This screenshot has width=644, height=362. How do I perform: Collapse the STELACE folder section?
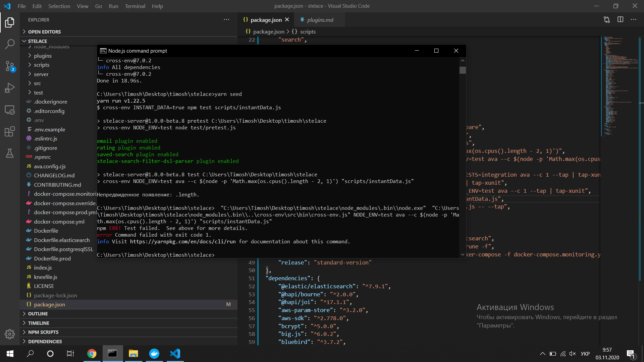point(37,41)
